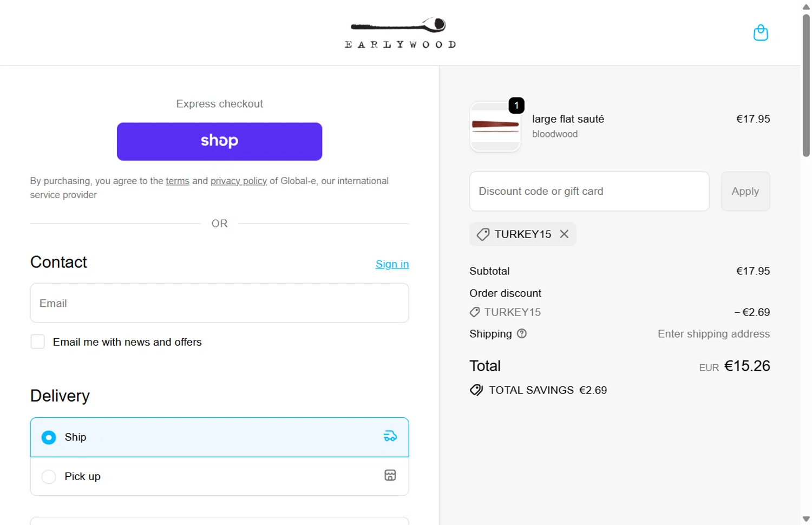The image size is (812, 525).
Task: Click the 'Enter shipping address' text
Action: pyautogui.click(x=713, y=334)
